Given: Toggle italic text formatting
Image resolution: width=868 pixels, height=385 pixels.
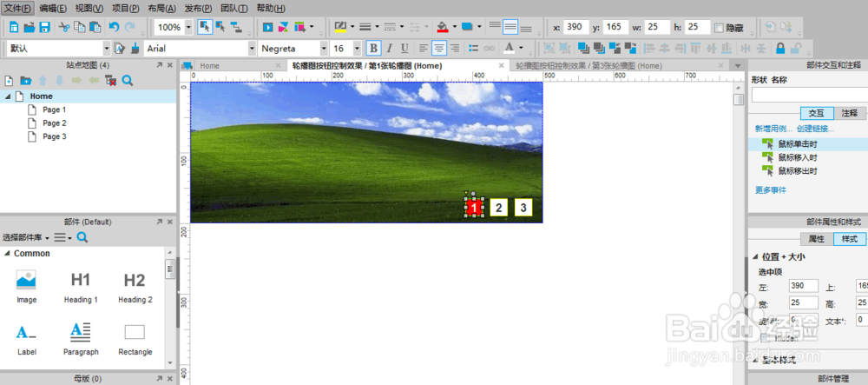Looking at the screenshot, I should pyautogui.click(x=389, y=48).
